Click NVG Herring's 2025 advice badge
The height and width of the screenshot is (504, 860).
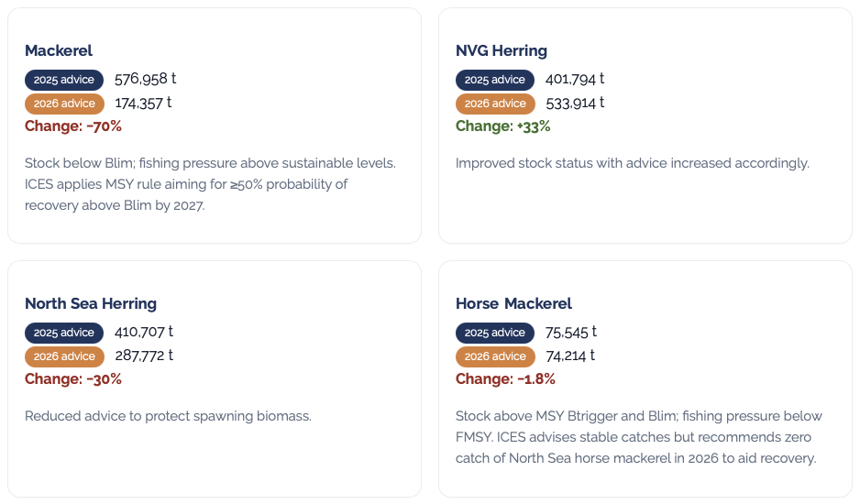pos(495,80)
